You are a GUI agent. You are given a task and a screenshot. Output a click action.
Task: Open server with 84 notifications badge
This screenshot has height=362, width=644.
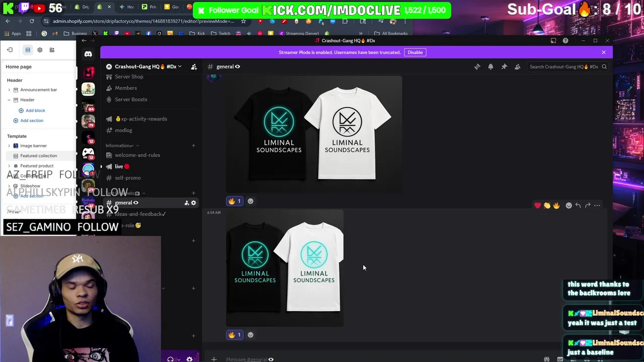[x=88, y=105]
